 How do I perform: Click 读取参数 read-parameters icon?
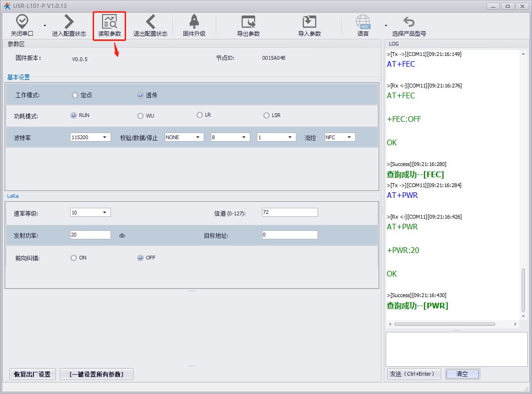110,22
